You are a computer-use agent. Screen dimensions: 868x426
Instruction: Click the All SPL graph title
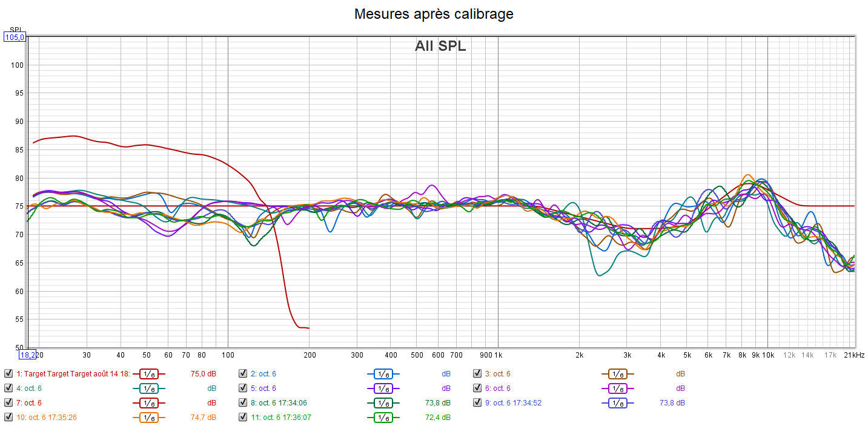(x=440, y=46)
